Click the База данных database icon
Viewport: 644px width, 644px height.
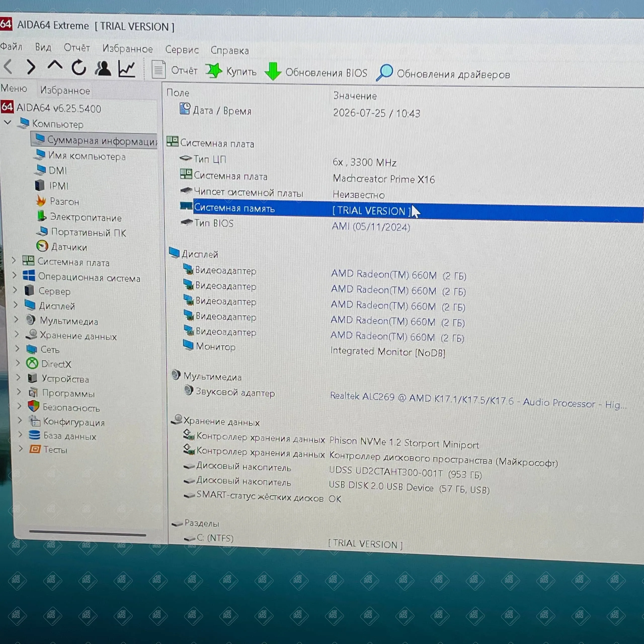(x=34, y=435)
